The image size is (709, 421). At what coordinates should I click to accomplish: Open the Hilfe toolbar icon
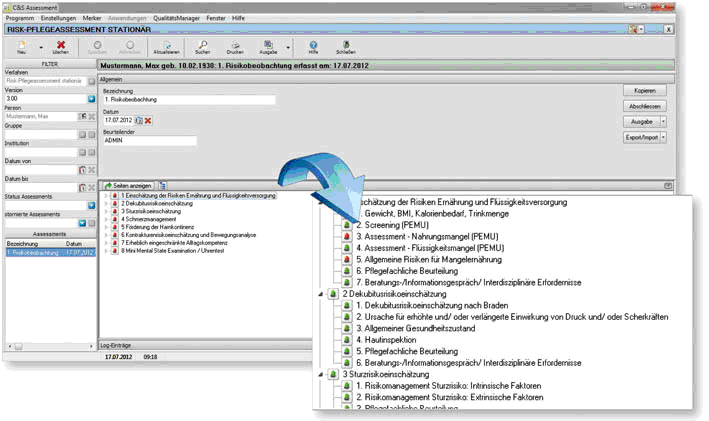click(313, 45)
